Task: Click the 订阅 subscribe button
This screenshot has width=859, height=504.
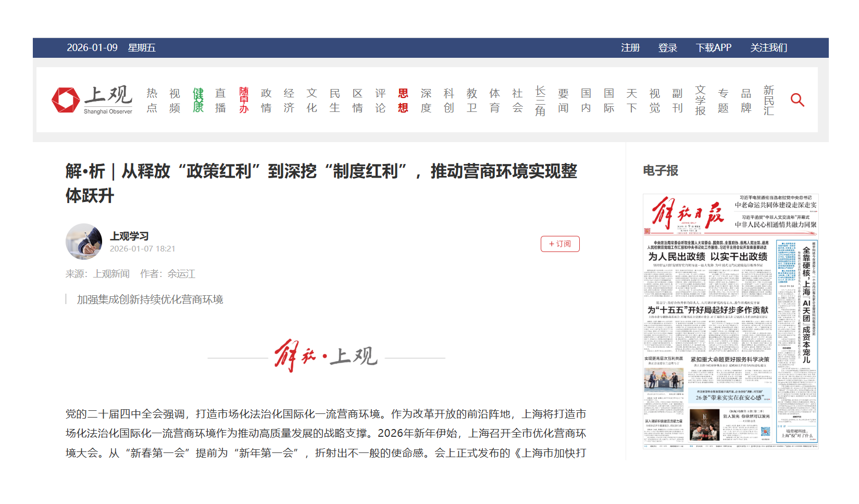Action: pyautogui.click(x=560, y=244)
